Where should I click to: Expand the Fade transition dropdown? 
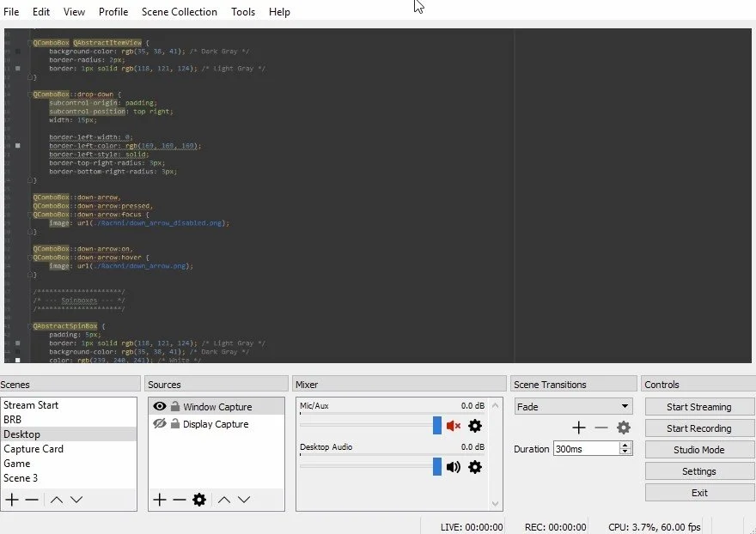click(x=625, y=407)
